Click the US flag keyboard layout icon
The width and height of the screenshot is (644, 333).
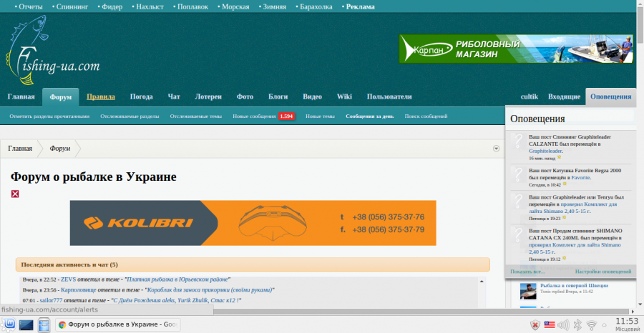click(x=550, y=325)
